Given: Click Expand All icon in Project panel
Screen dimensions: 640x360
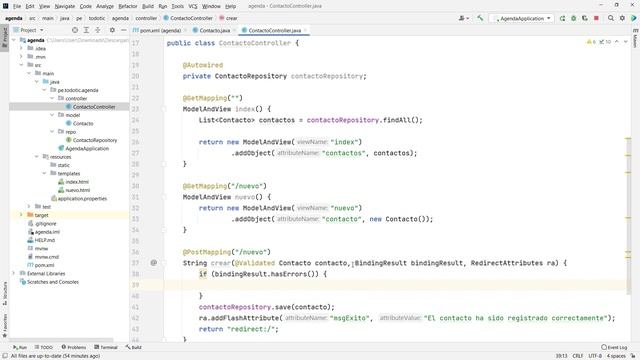Looking at the screenshot, I should coord(86,30).
